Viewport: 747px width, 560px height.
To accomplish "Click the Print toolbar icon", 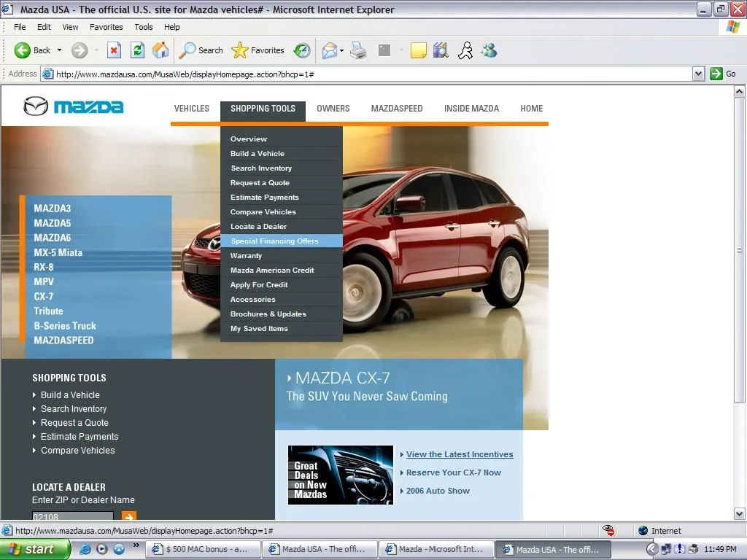I will click(x=358, y=50).
